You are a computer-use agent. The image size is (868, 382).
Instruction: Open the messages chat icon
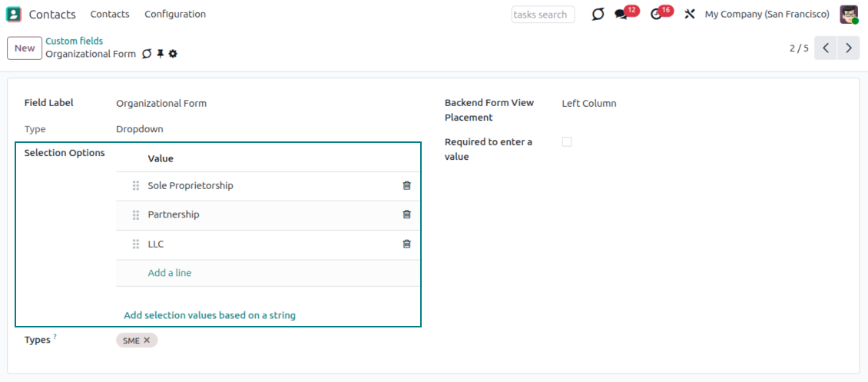click(x=621, y=14)
